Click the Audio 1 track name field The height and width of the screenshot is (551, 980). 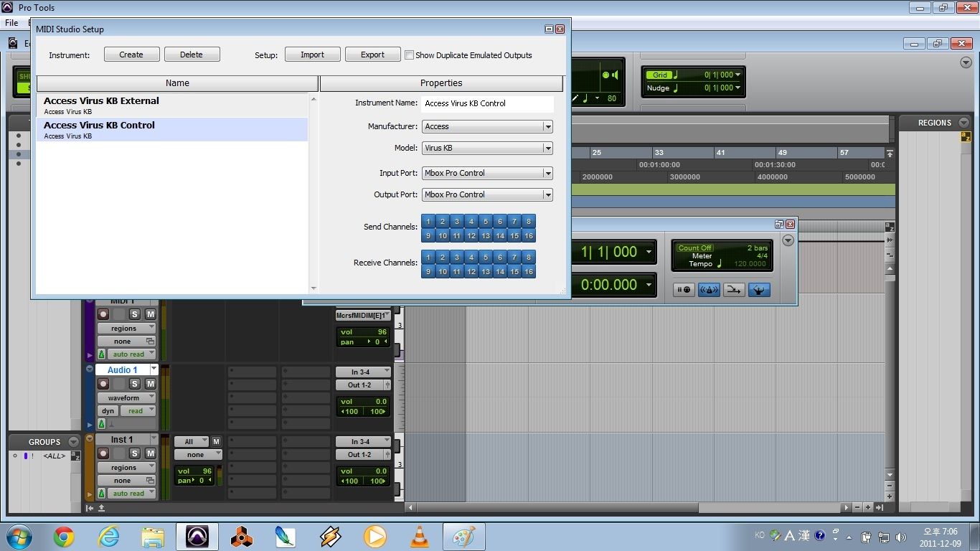click(x=123, y=369)
